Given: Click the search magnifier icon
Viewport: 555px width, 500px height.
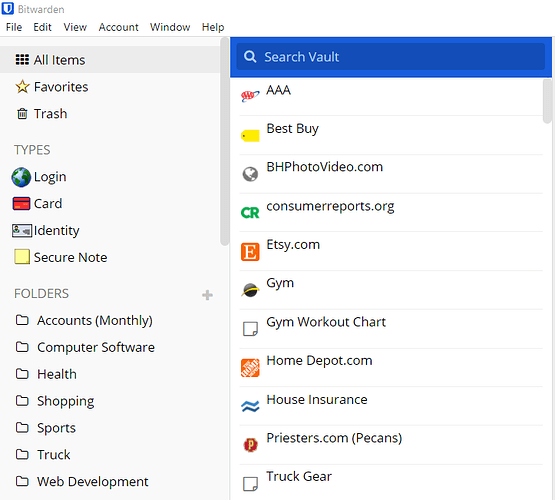Looking at the screenshot, I should coord(250,57).
